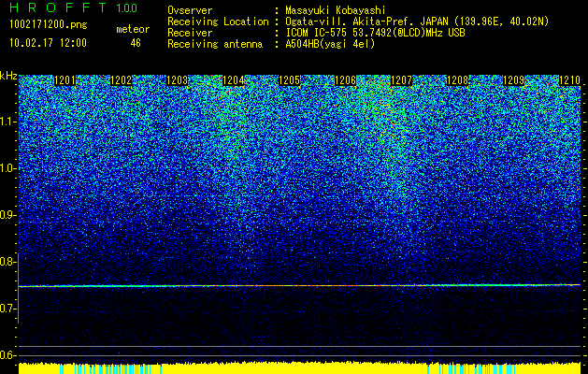Click the 1202 time marker
The width and height of the screenshot is (588, 374).
pos(122,80)
